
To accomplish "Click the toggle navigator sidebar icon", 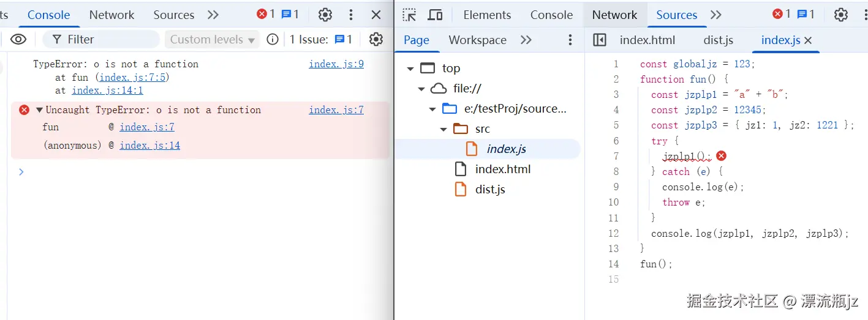I will (x=600, y=40).
